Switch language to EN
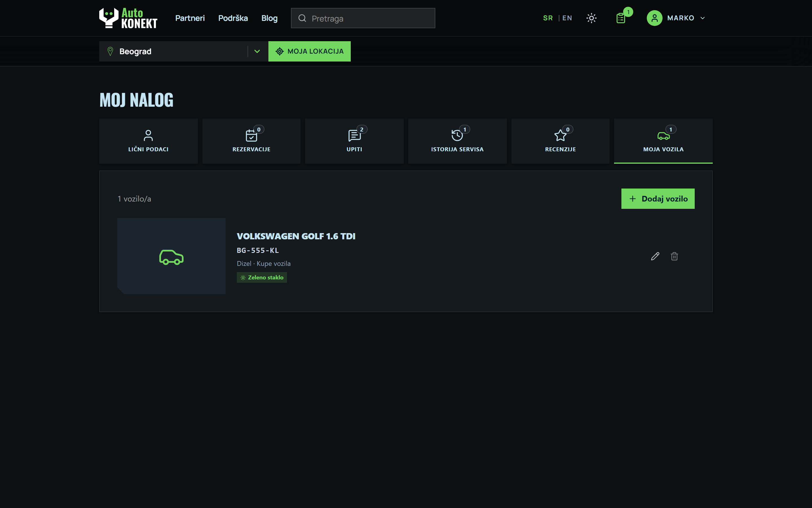 coord(567,18)
